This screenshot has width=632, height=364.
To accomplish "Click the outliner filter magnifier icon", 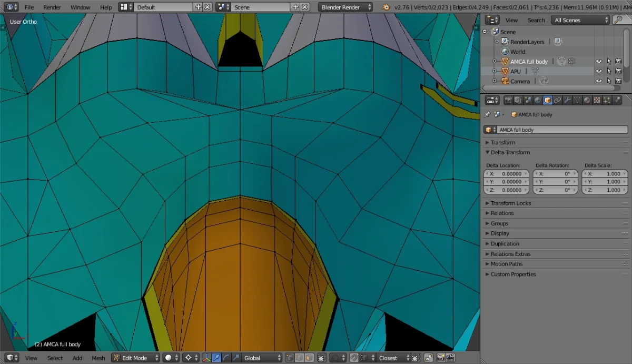I will pos(619,20).
